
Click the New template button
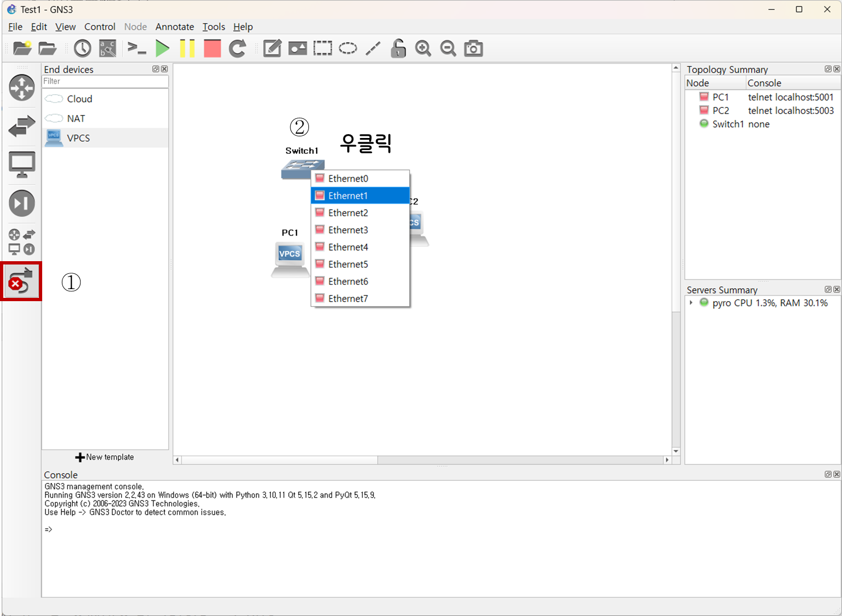(105, 457)
